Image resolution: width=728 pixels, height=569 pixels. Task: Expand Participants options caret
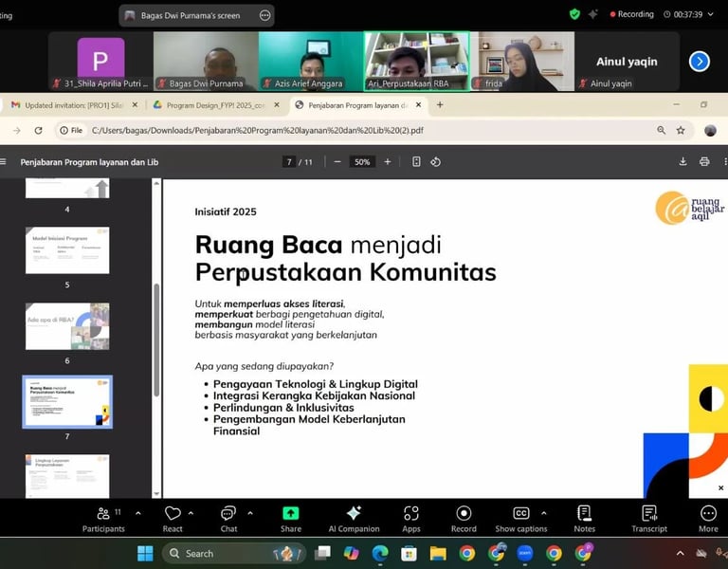(137, 513)
